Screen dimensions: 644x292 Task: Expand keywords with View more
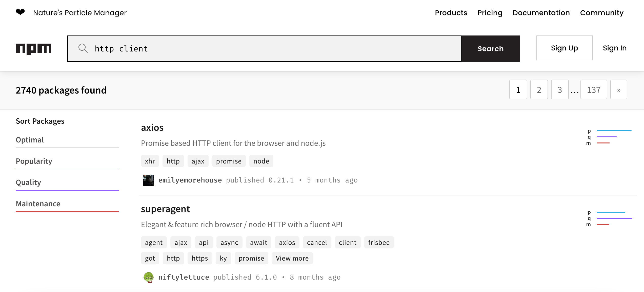(292, 258)
